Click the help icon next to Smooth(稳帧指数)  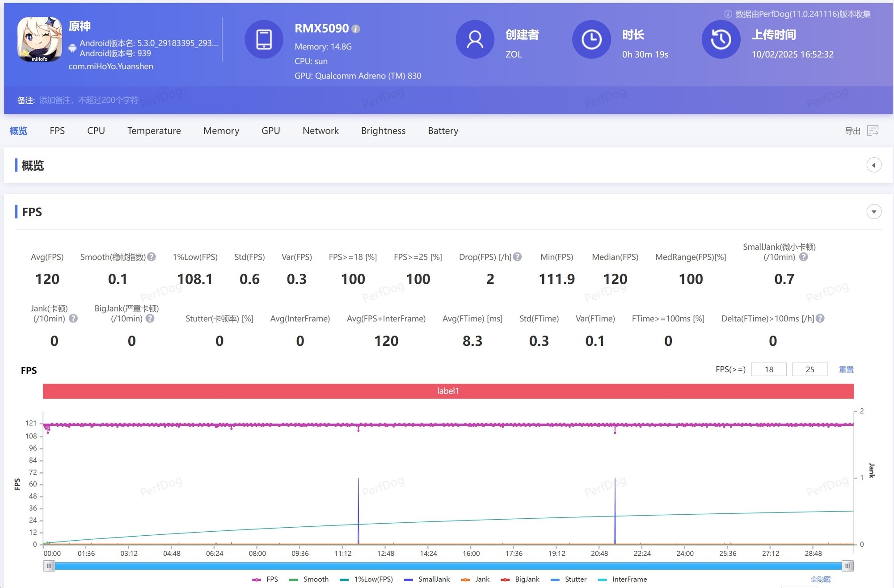(152, 257)
